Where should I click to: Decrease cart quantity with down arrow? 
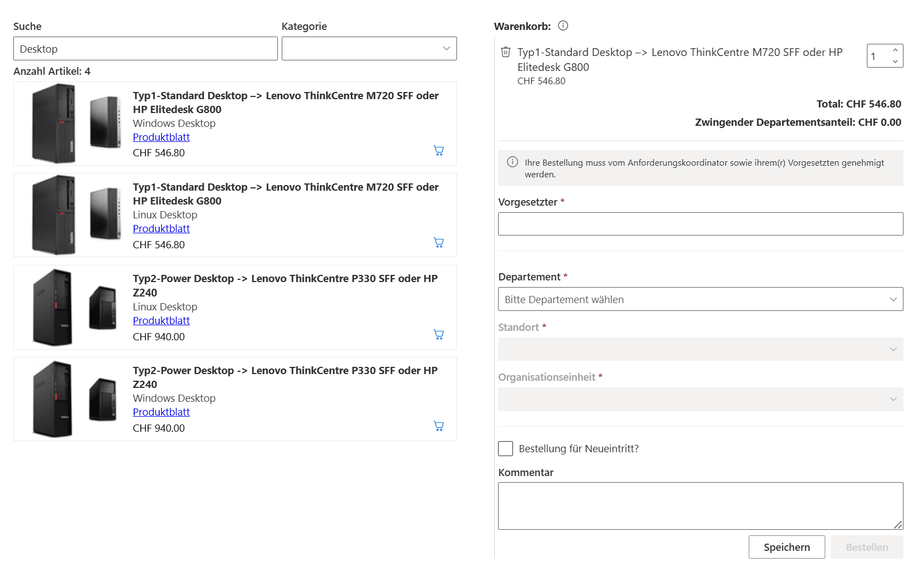tap(895, 62)
